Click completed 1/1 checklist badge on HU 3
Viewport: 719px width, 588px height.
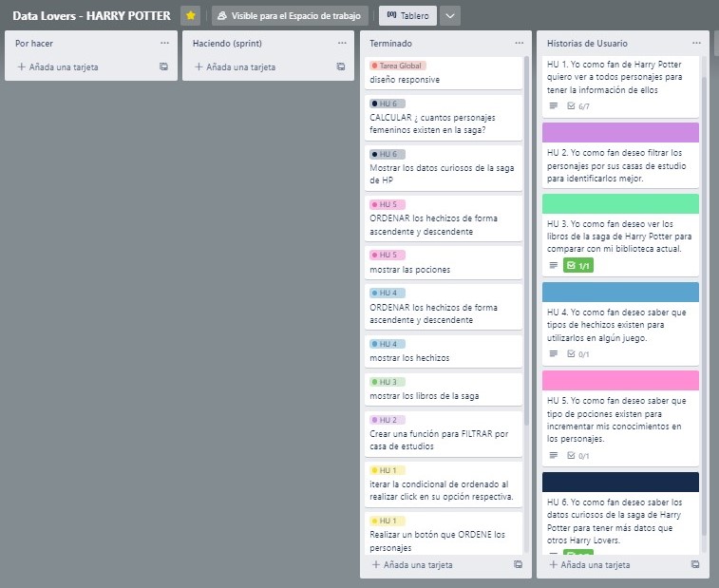(578, 265)
